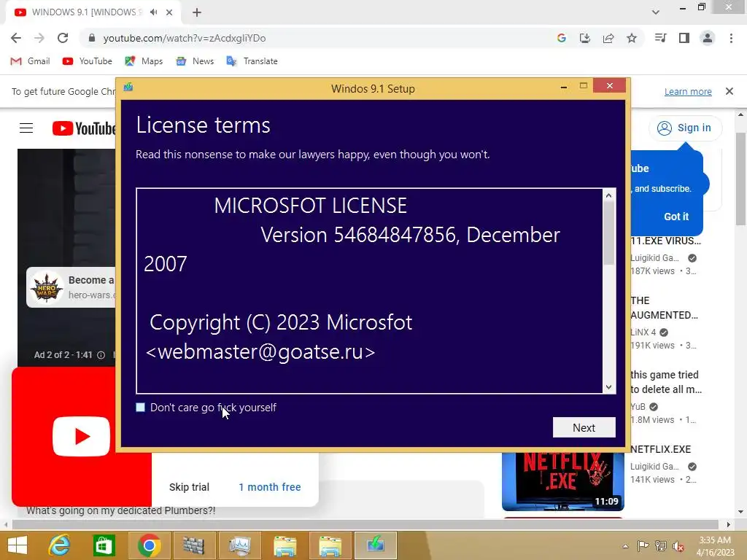Viewport: 747px width, 560px height.
Task: Open the brick wall taskbar icon
Action: 193,545
